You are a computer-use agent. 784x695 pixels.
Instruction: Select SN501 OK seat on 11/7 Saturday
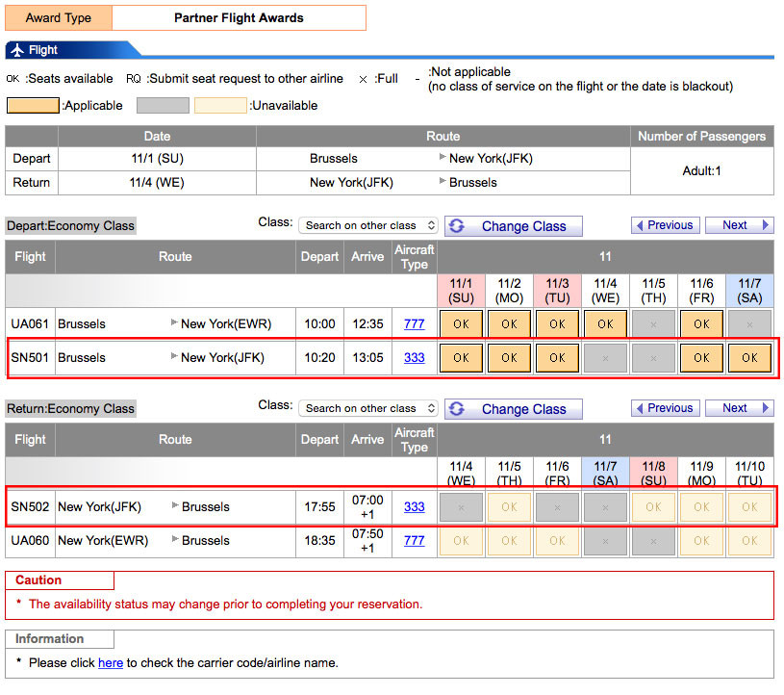pos(749,358)
